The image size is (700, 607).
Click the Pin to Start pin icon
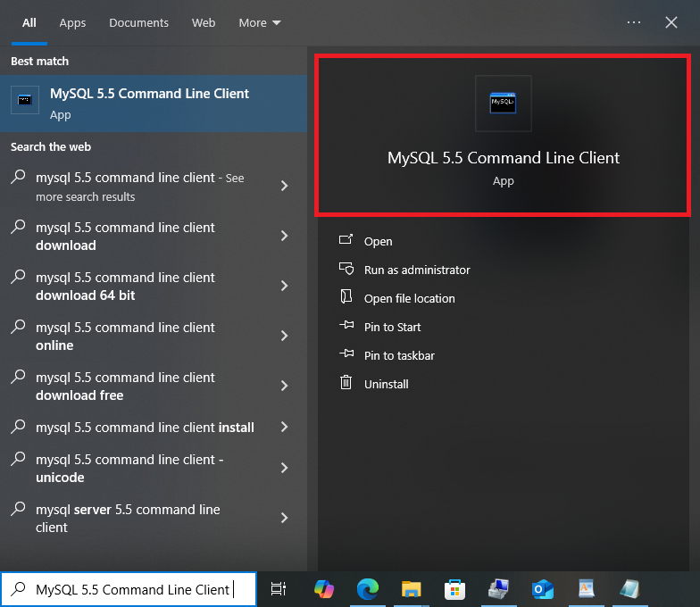[346, 325]
